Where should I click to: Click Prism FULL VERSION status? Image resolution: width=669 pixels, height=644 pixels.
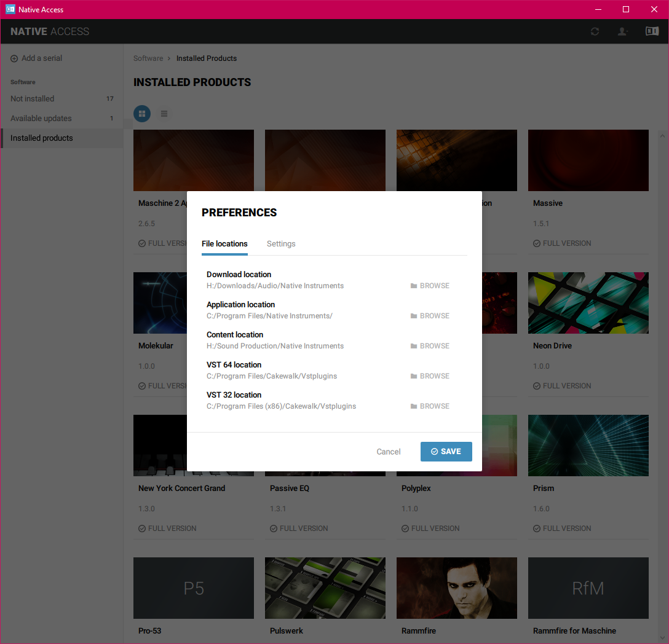562,528
